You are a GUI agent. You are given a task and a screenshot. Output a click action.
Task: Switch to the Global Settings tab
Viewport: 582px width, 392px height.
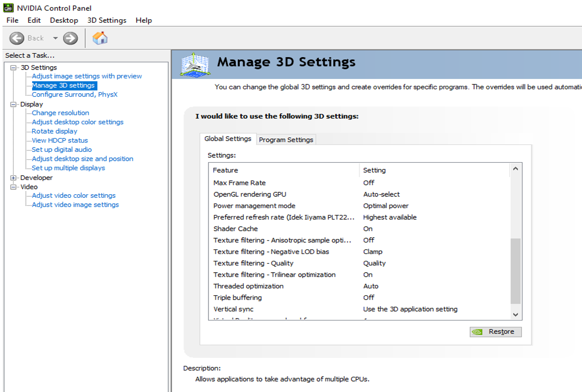[x=228, y=139]
